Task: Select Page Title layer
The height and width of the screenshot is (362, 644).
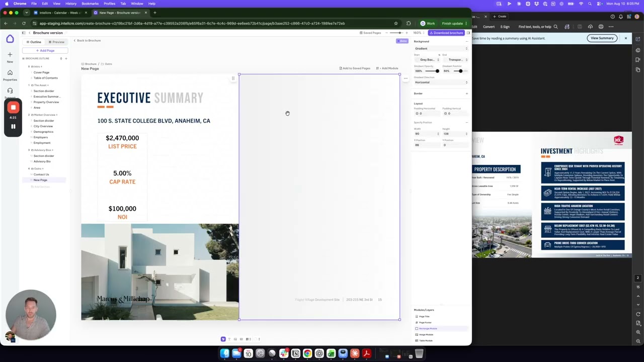Action: click(x=423, y=317)
